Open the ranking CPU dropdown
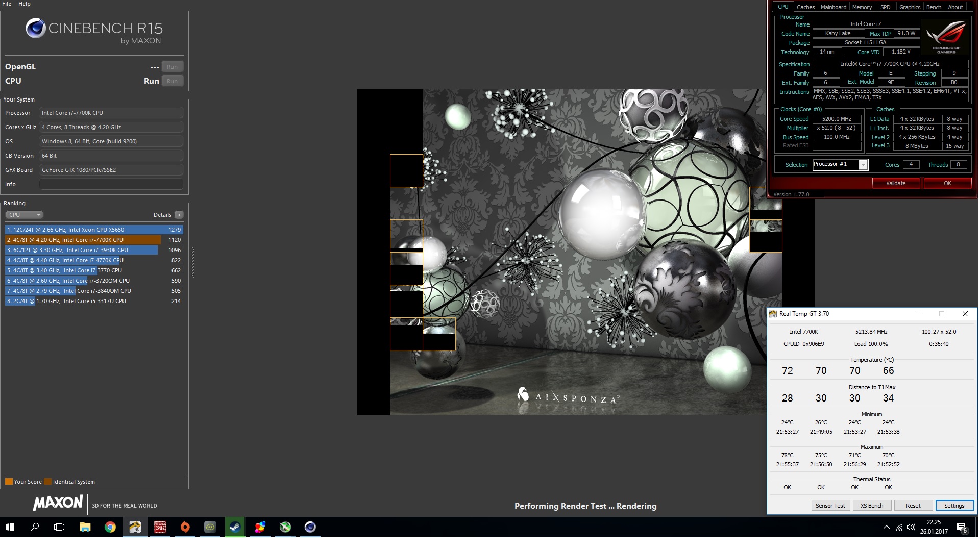 click(24, 215)
